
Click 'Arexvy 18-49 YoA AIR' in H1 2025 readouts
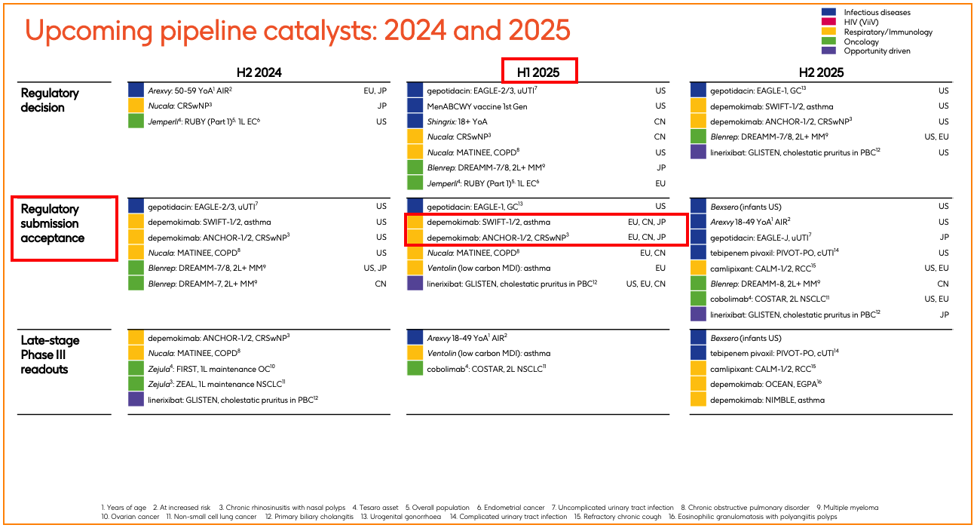(x=467, y=338)
